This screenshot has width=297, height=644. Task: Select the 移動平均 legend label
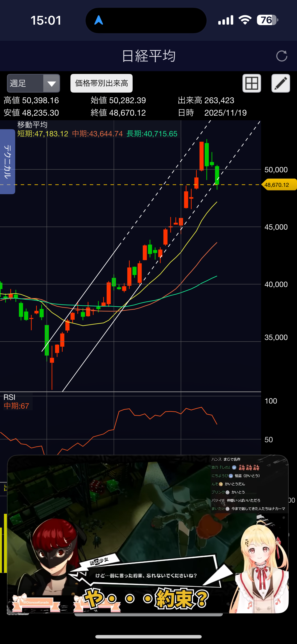[32, 125]
